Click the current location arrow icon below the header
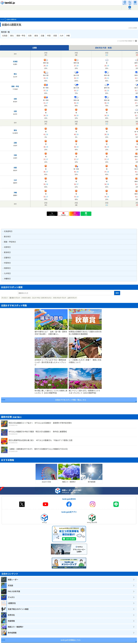The height and width of the screenshot is (644, 138). click(x=130, y=7)
